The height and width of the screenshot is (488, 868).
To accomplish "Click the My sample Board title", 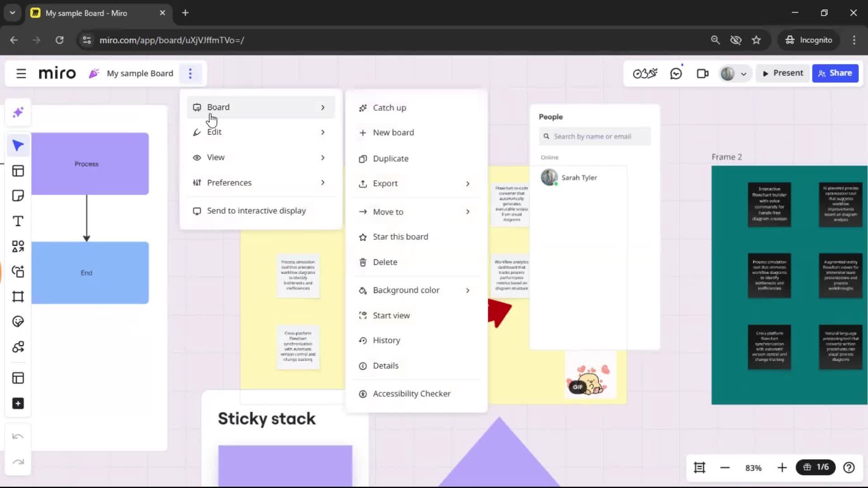I will [140, 73].
